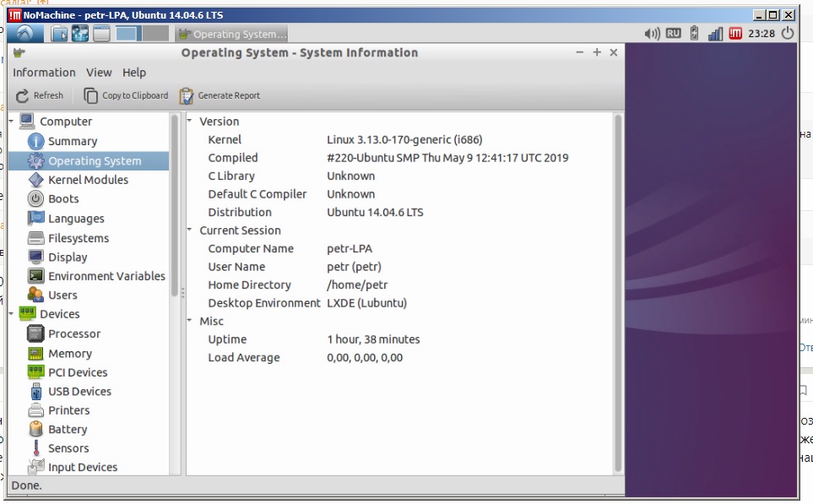Select Operating System in the sidebar
Screen dimensions: 813x504
(x=88, y=160)
